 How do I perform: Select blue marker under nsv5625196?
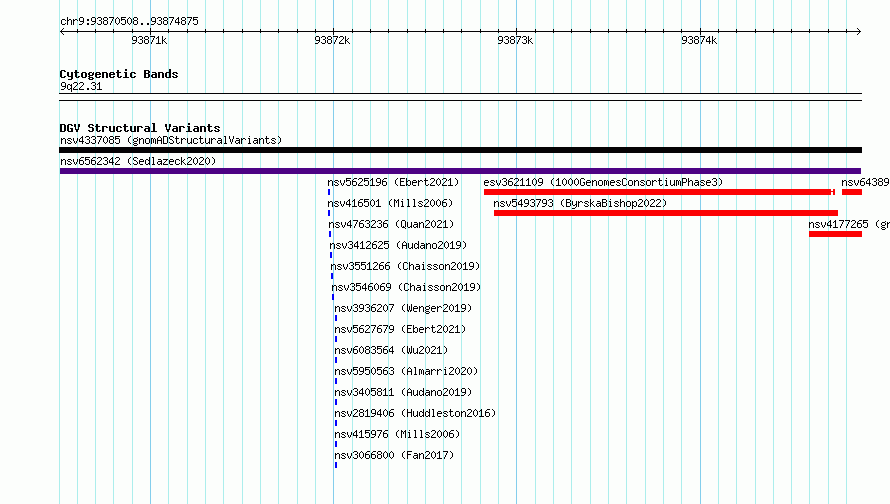[329, 192]
